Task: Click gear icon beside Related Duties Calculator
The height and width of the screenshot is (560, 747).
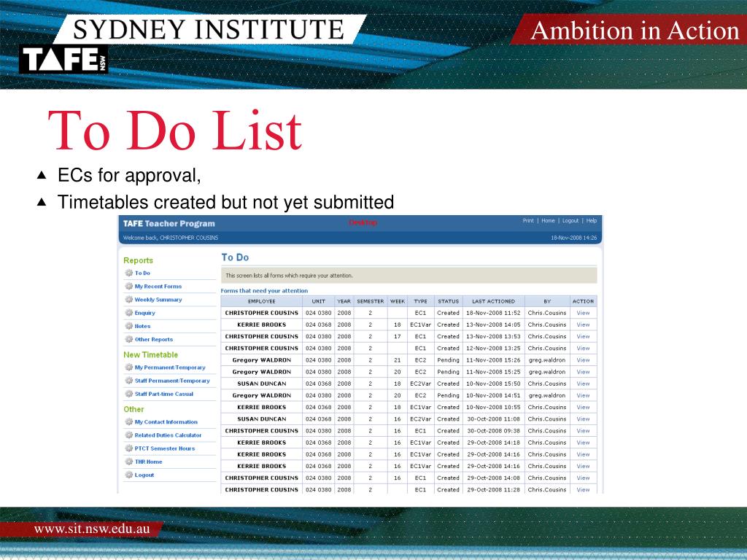Action: pyautogui.click(x=128, y=435)
